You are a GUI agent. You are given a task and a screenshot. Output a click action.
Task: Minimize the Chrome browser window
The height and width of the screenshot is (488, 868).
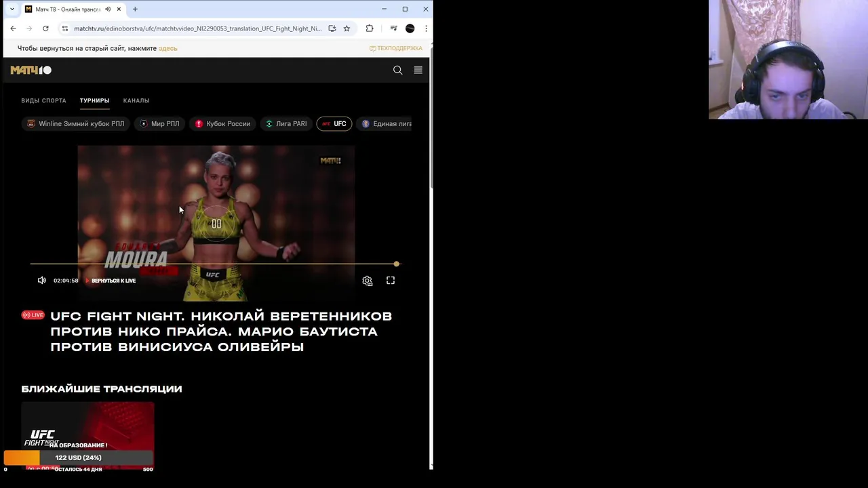384,9
